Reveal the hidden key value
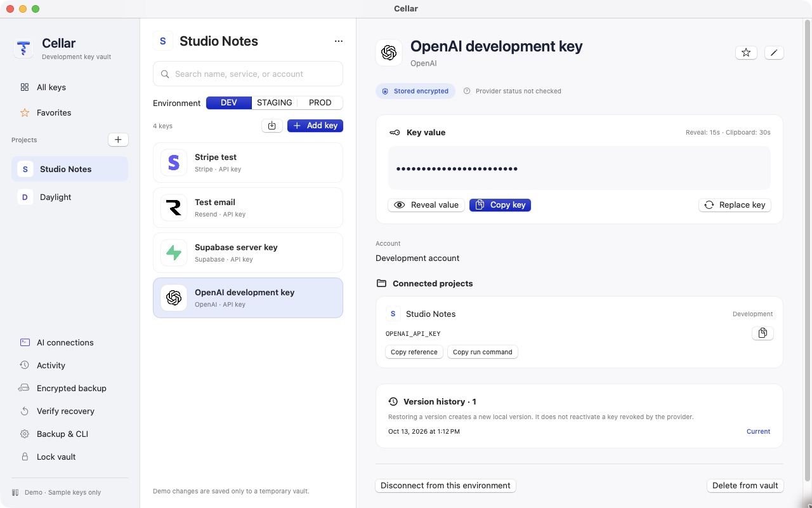The height and width of the screenshot is (508, 812). (x=426, y=205)
